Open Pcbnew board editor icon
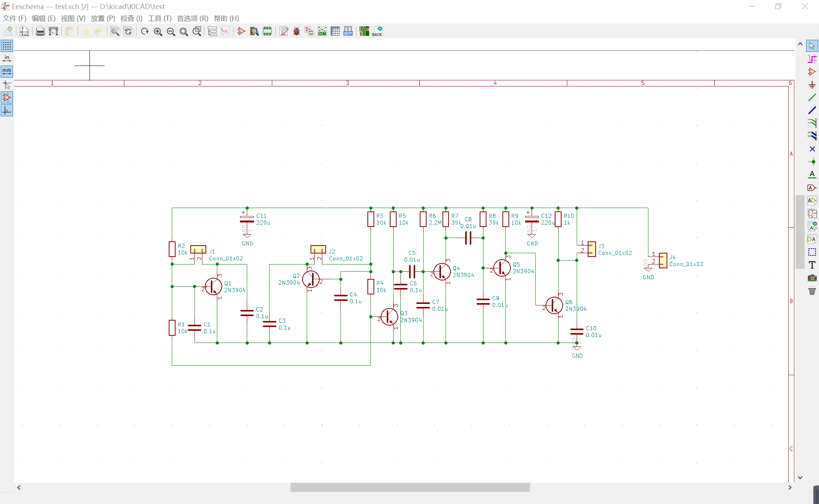Image resolution: width=819 pixels, height=504 pixels. pos(364,31)
